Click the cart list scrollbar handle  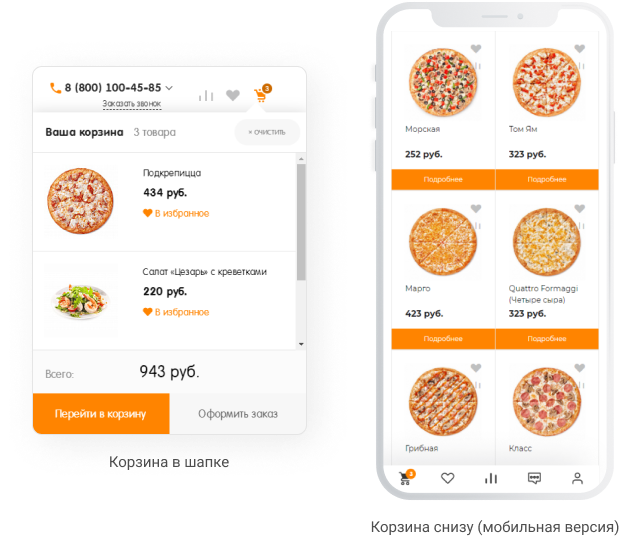(301, 223)
